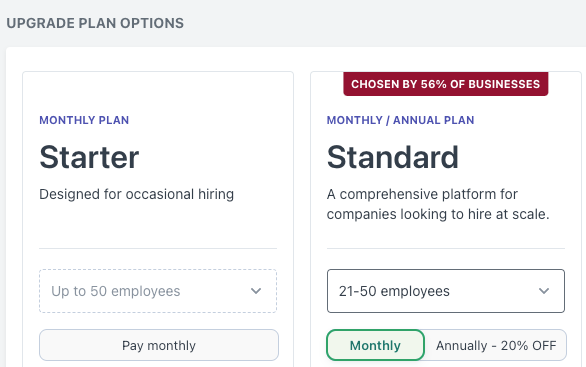Click the Standard plan title
This screenshot has height=367, width=586.
pyautogui.click(x=392, y=157)
